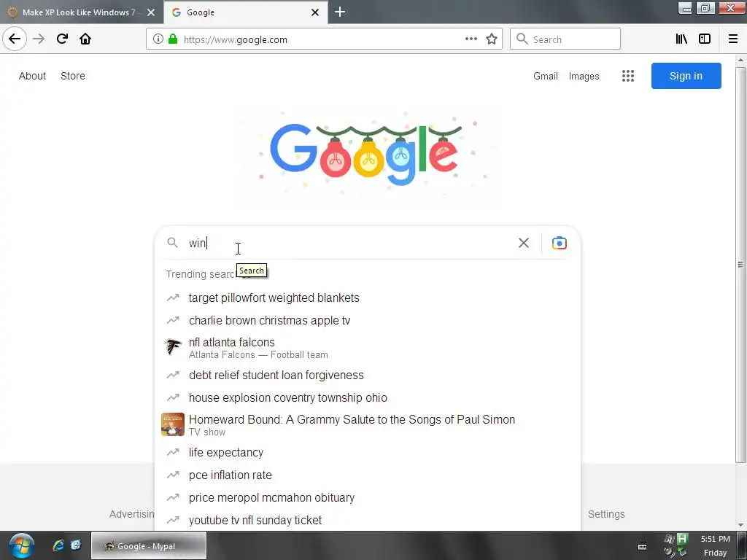Viewport: 747px width, 560px height.
Task: Open the Library bookshelf icon
Action: point(682,39)
